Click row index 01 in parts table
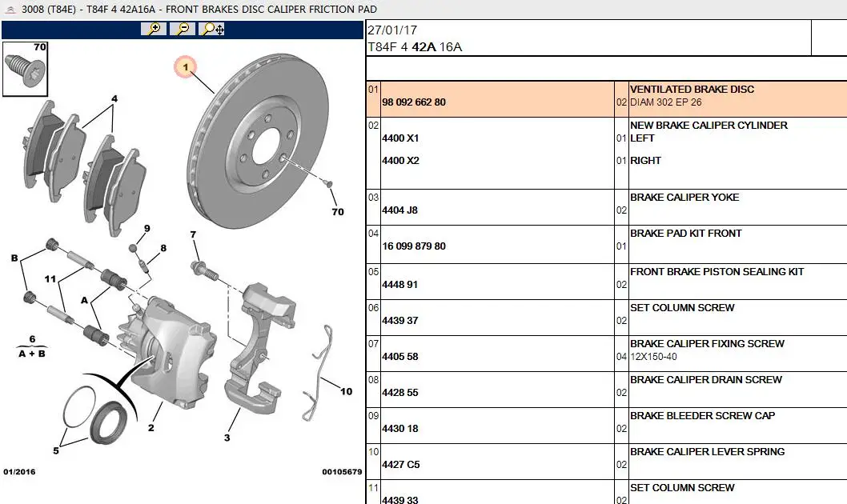Image resolution: width=847 pixels, height=504 pixels. (373, 89)
